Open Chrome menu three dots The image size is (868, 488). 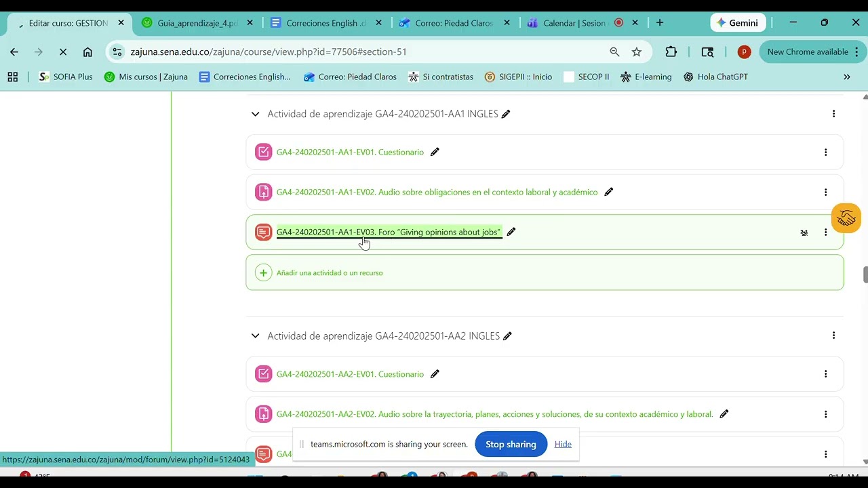pyautogui.click(x=858, y=52)
